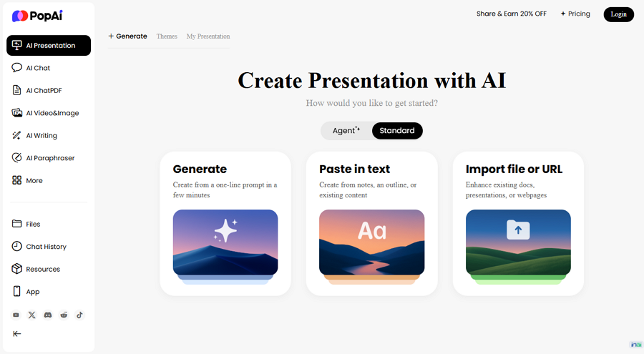Open the Discord social icon
The width and height of the screenshot is (644, 354).
[48, 315]
